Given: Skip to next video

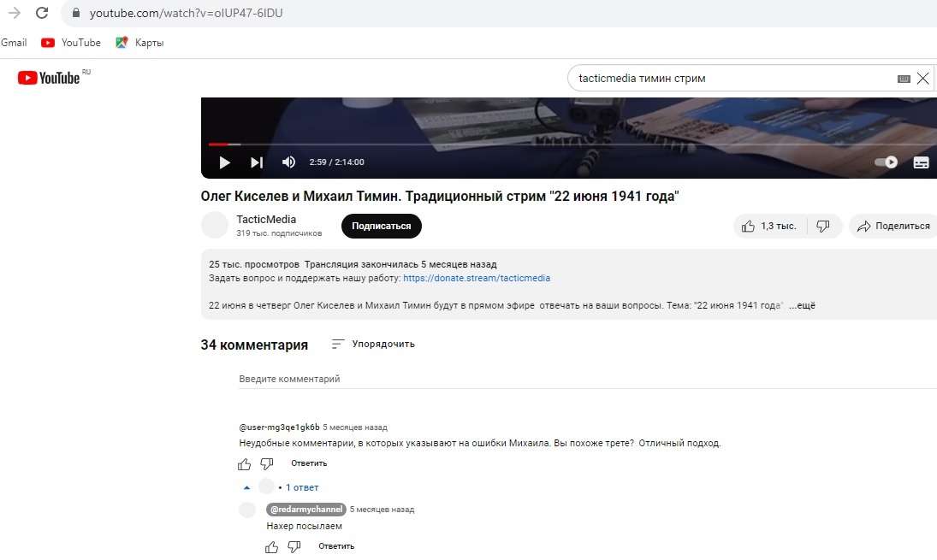Looking at the screenshot, I should coord(257,162).
